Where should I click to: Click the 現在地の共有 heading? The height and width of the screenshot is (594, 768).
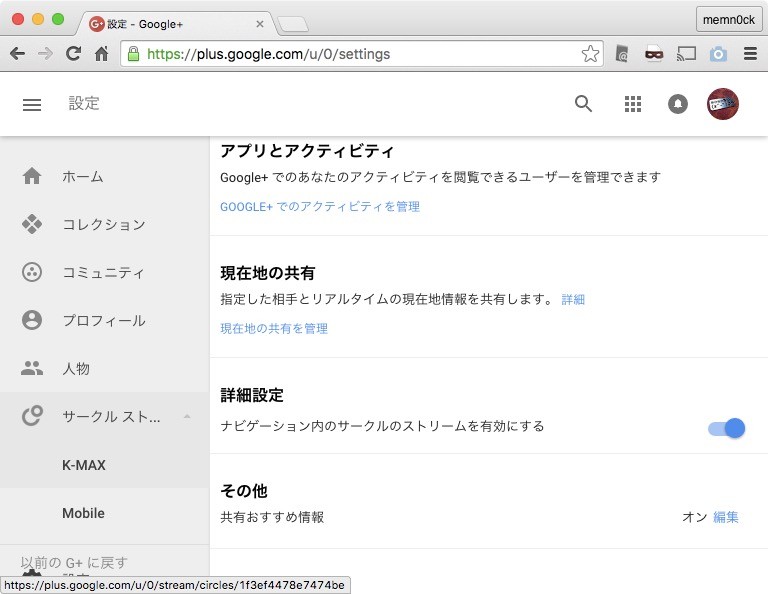click(x=267, y=273)
